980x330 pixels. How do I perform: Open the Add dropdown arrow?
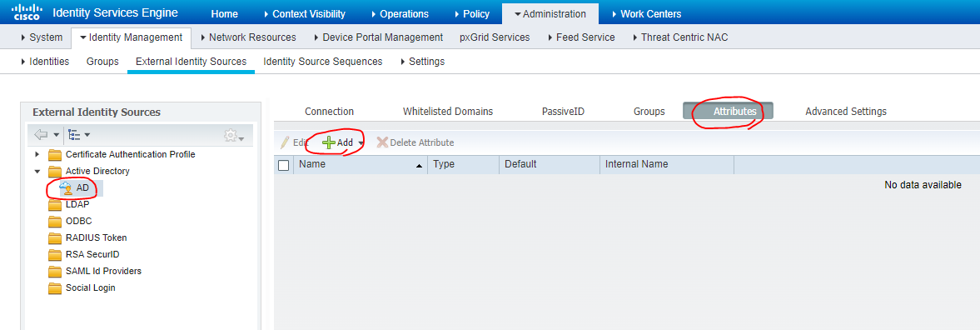tap(361, 143)
